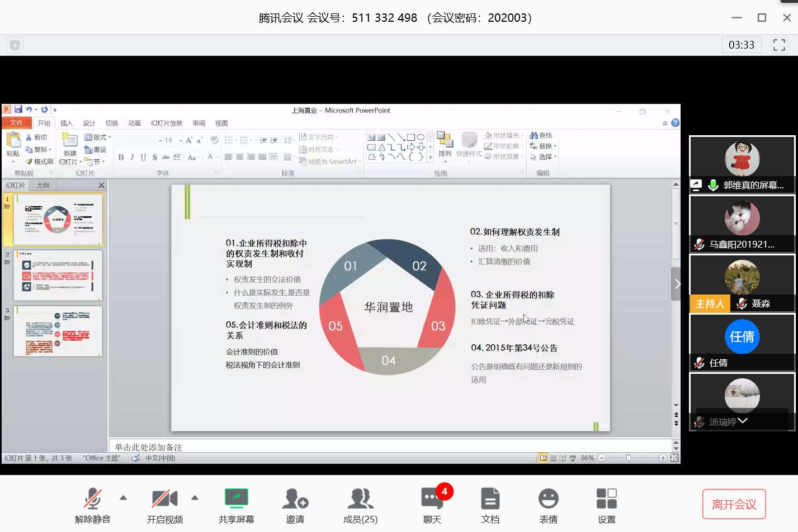Open the 文档 documents icon

[x=490, y=505]
